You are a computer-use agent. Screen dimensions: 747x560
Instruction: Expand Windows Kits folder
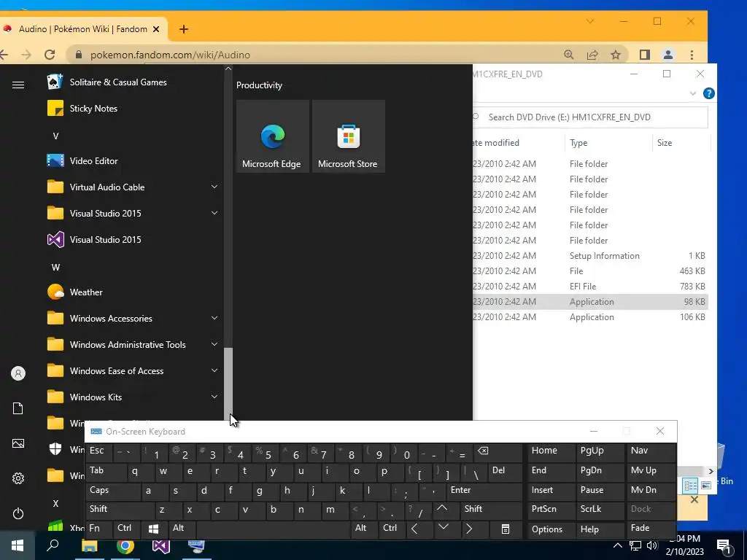[214, 396]
